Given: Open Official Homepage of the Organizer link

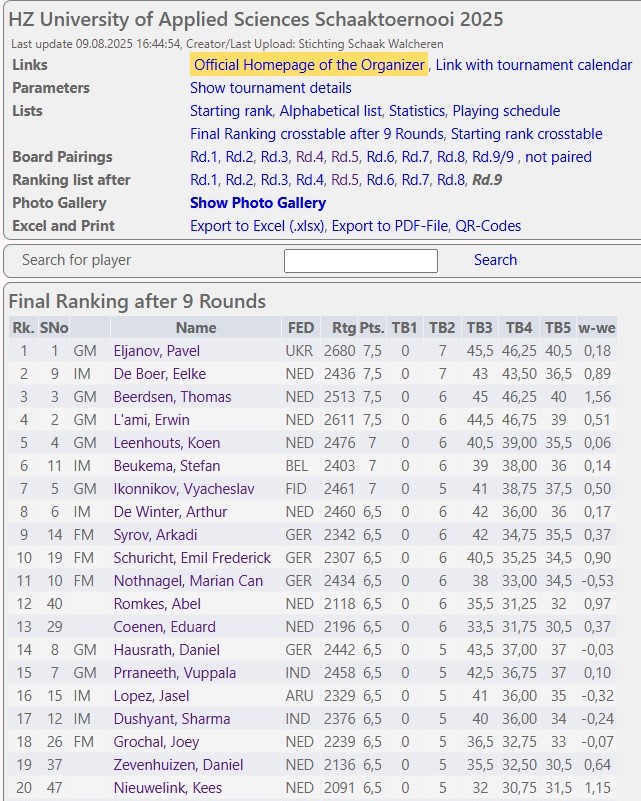Looking at the screenshot, I should 309,65.
